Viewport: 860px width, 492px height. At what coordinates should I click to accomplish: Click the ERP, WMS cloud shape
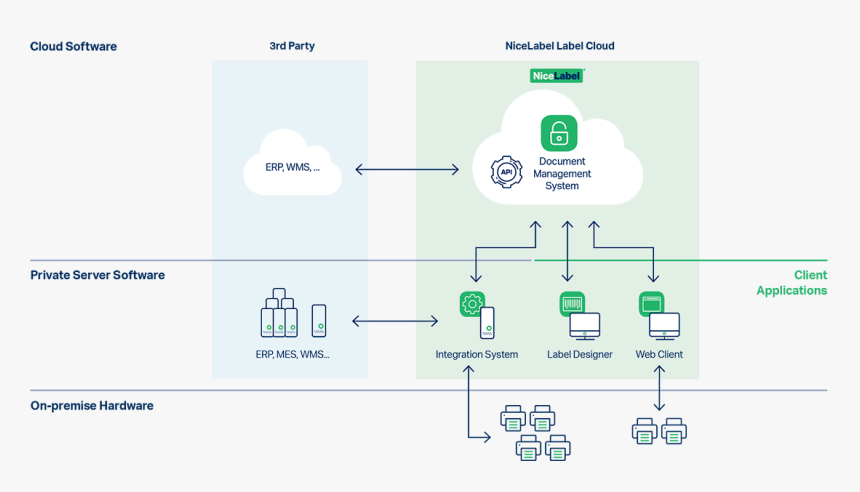[292, 162]
